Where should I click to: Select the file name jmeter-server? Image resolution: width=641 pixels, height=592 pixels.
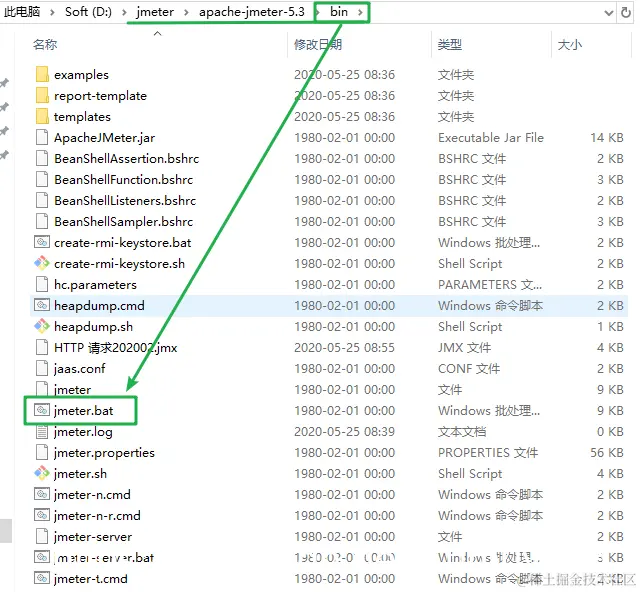tap(93, 537)
